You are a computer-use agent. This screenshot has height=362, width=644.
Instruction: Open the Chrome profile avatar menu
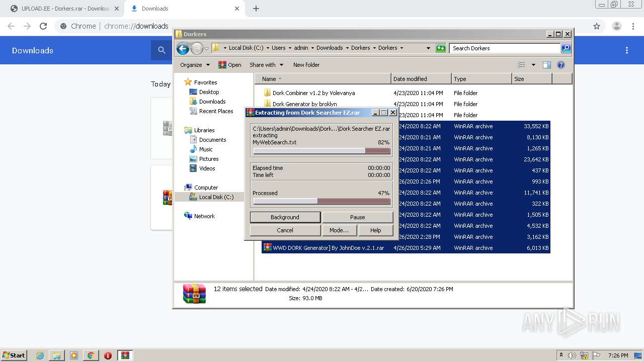[x=616, y=26]
